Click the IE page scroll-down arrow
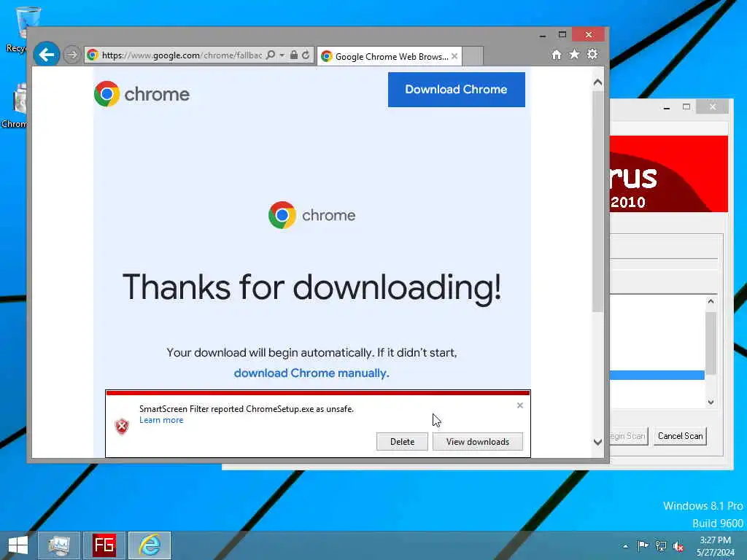Screen dimensions: 747x560 [x=598, y=442]
